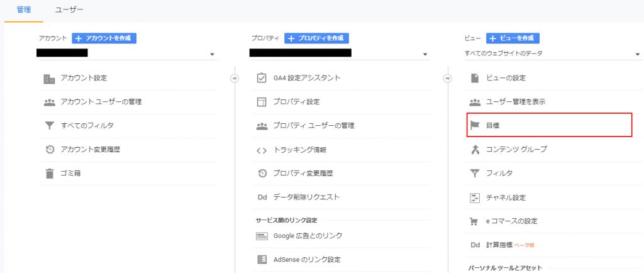Click the trash can icon for ゴミ箱
This screenshot has width=644, height=273.
[x=49, y=174]
